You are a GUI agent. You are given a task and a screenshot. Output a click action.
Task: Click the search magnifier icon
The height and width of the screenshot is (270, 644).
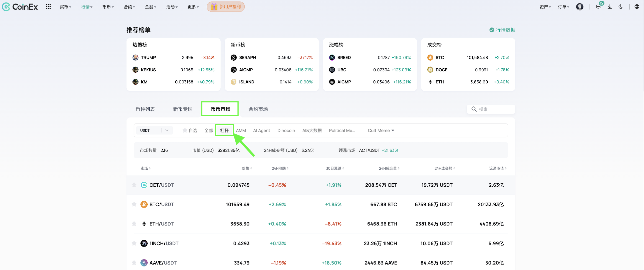474,109
